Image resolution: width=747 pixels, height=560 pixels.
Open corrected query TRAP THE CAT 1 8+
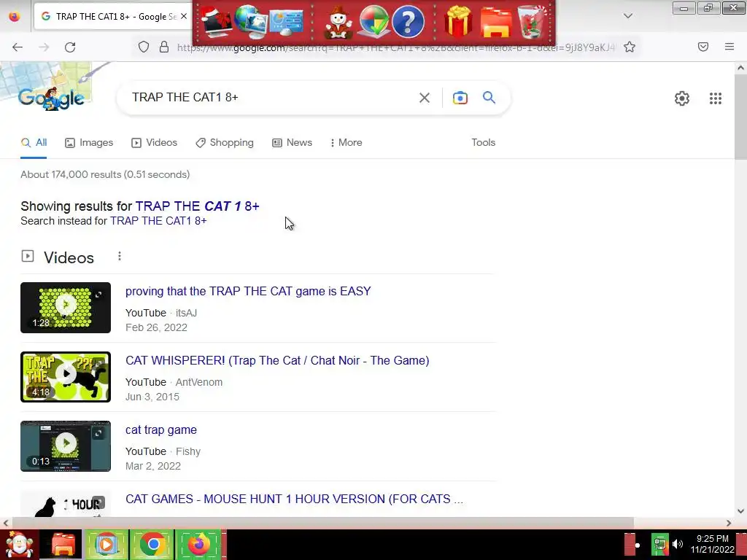[x=197, y=206]
